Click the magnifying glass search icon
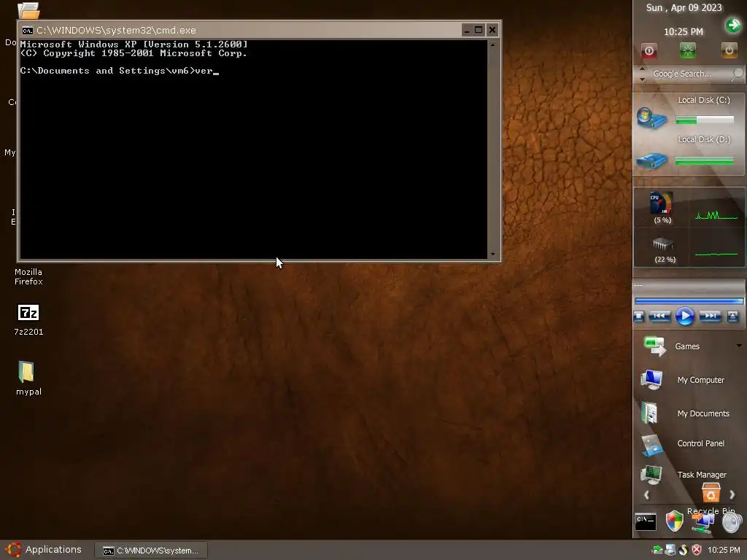Viewport: 747px width, 560px height. tap(737, 74)
